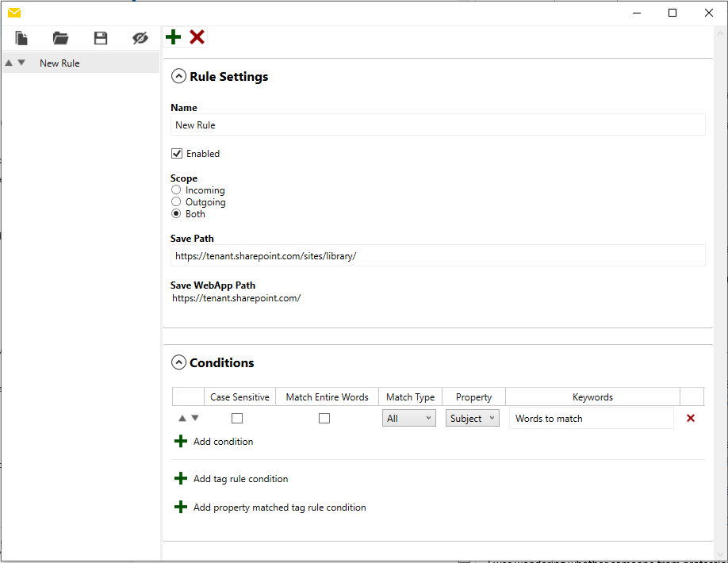Viewport: 728px width, 563px height.
Task: Add a new rule with the green plus
Action: pyautogui.click(x=173, y=36)
